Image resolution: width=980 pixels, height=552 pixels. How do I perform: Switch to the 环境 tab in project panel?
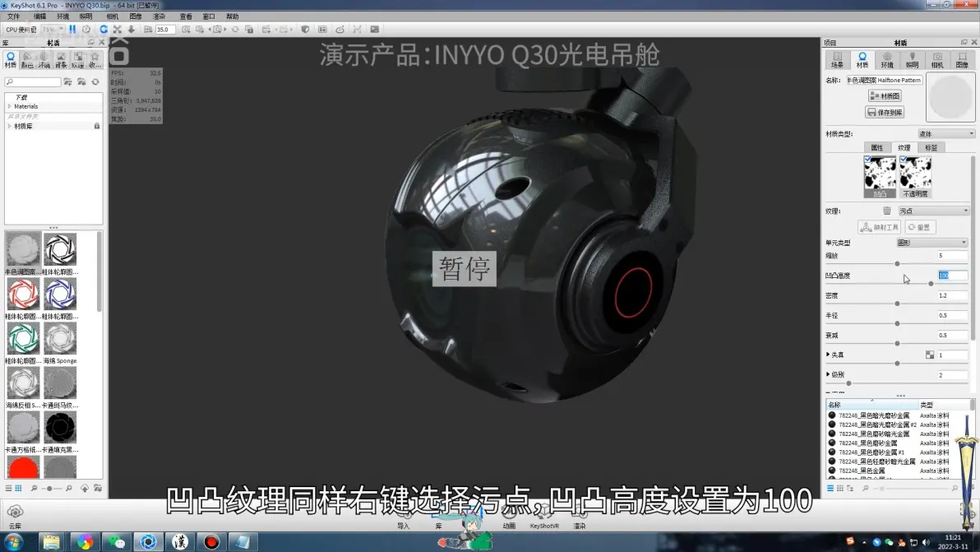[887, 60]
